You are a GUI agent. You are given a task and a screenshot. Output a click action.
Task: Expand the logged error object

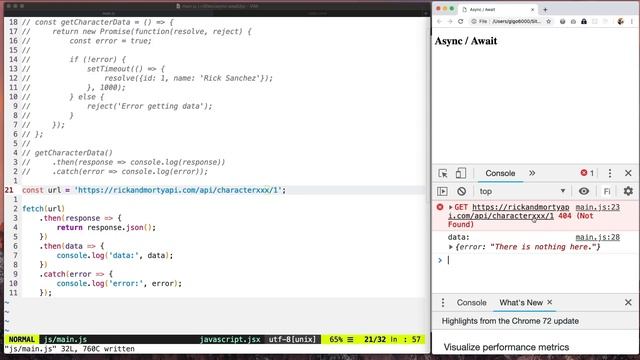[x=451, y=247]
